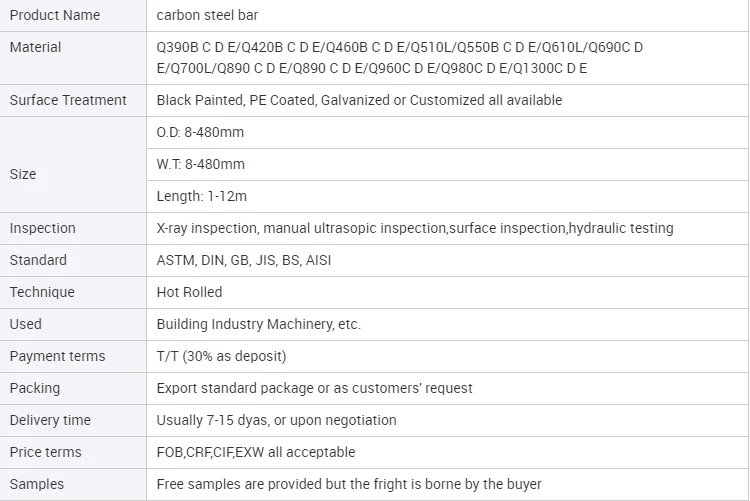Click the Export standard package text
This screenshot has width=750, height=501.
314,388
